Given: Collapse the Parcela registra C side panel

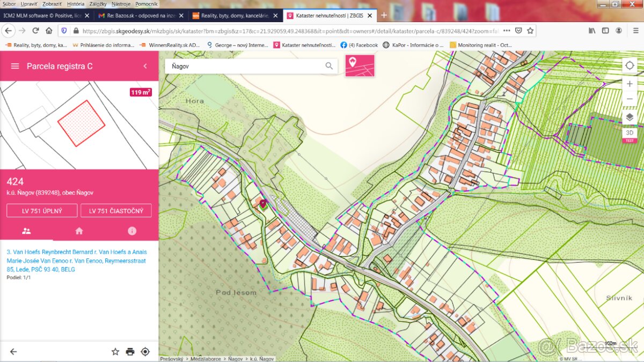Looking at the screenshot, I should [145, 66].
